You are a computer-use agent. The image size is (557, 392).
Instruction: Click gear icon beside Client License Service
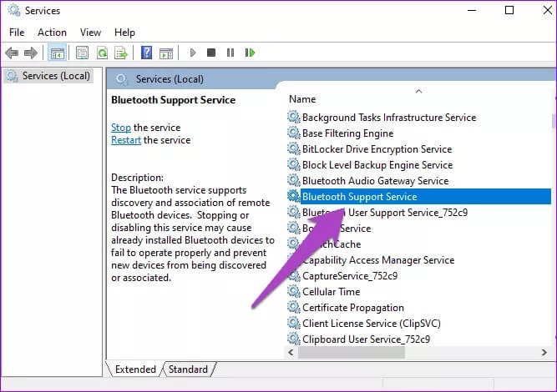tap(294, 323)
